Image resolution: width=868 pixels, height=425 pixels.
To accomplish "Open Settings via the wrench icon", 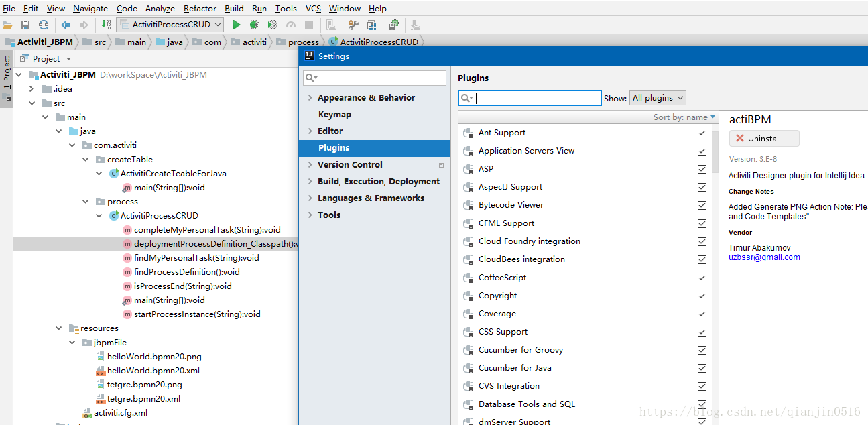I will coord(353,25).
